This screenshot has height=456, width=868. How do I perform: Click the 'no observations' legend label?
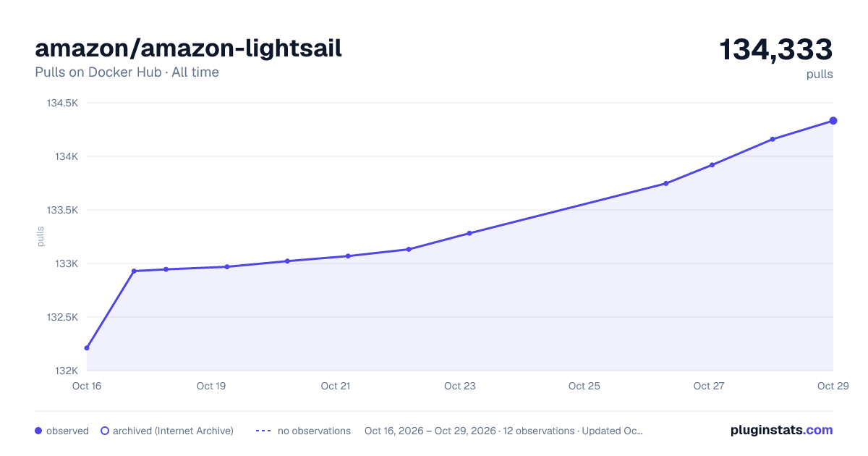pos(314,431)
